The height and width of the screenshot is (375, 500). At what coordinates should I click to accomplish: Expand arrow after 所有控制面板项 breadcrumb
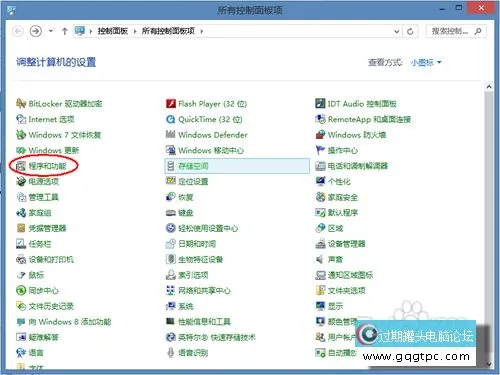point(201,31)
